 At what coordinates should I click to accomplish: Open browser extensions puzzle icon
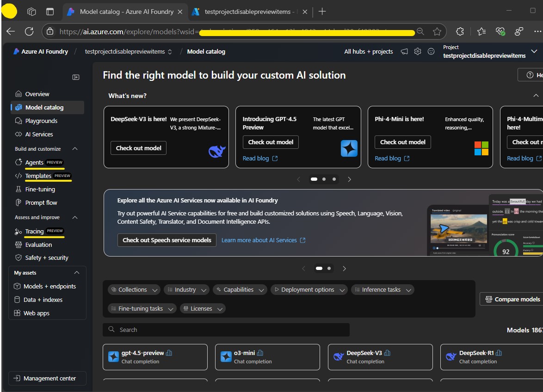pos(460,31)
